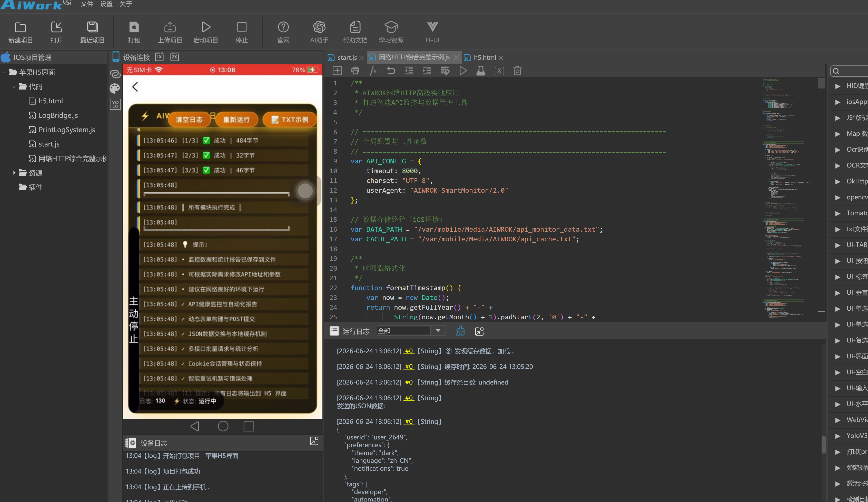
Task: Tap 清空日志 button on the device
Action: pyautogui.click(x=189, y=119)
